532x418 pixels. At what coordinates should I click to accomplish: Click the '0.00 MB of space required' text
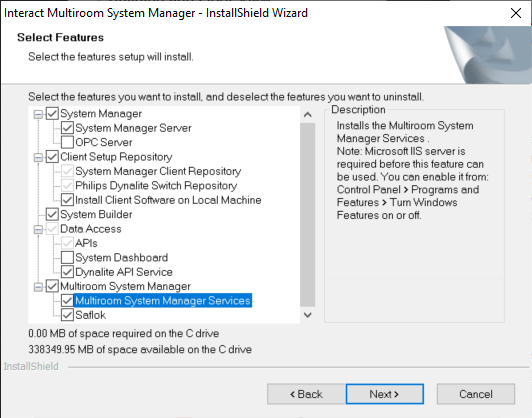pyautogui.click(x=124, y=334)
